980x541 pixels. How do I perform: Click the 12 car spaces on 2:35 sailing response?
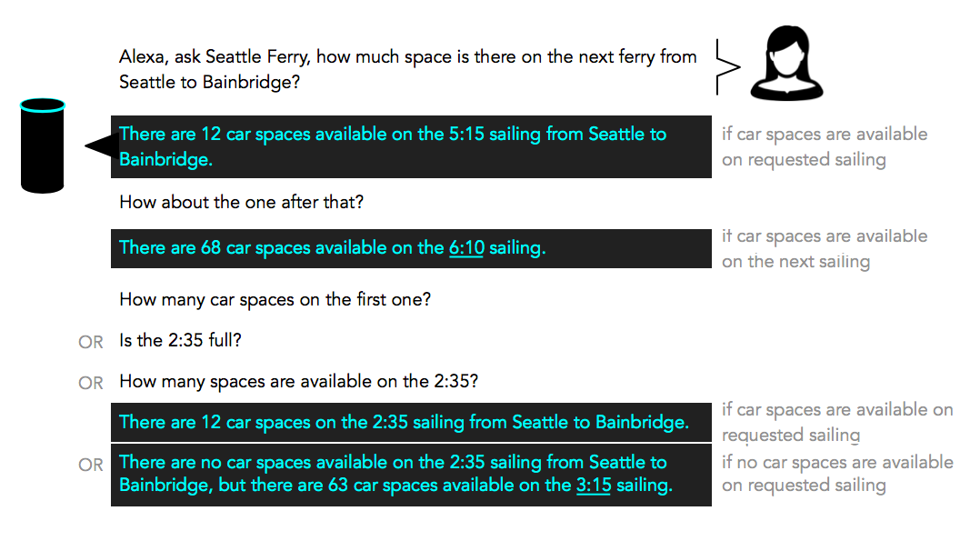point(411,422)
